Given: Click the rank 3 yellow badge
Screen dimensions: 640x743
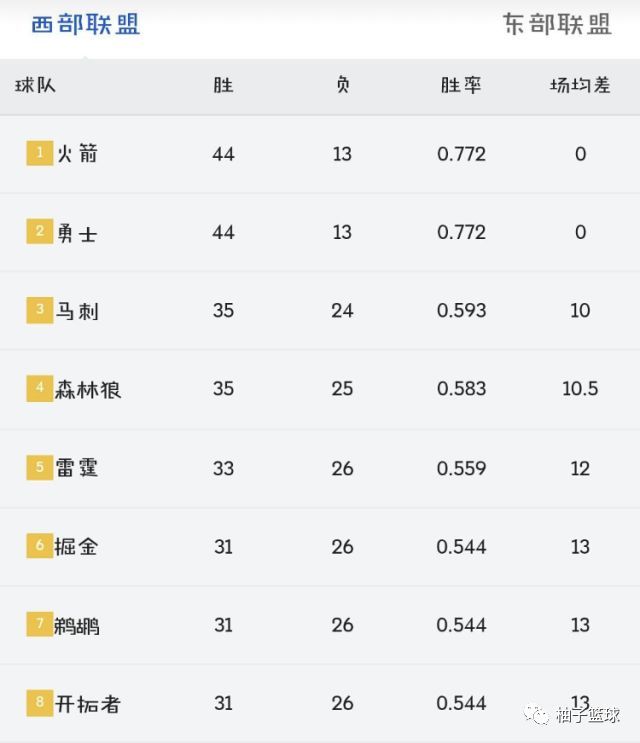Looking at the screenshot, I should (x=40, y=310).
